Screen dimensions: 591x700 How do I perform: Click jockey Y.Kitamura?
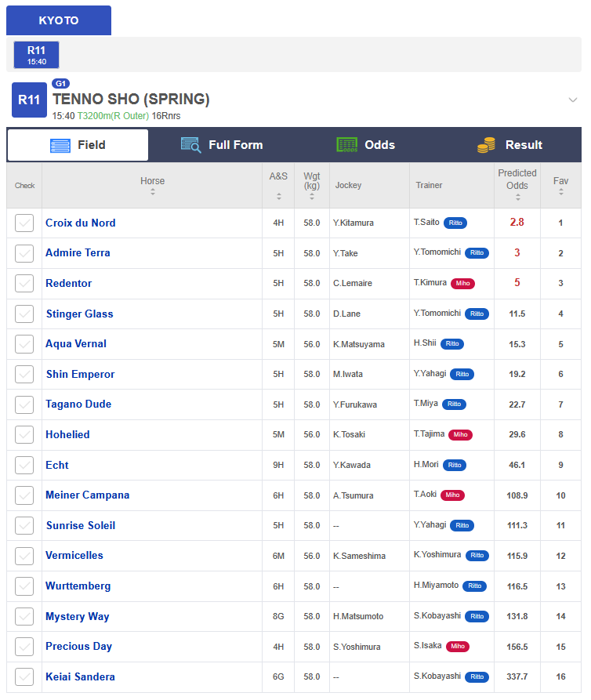click(354, 223)
